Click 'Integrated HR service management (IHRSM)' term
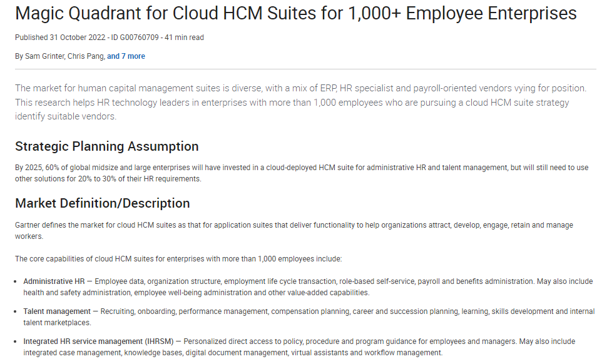The image size is (597, 364). pyautogui.click(x=98, y=341)
